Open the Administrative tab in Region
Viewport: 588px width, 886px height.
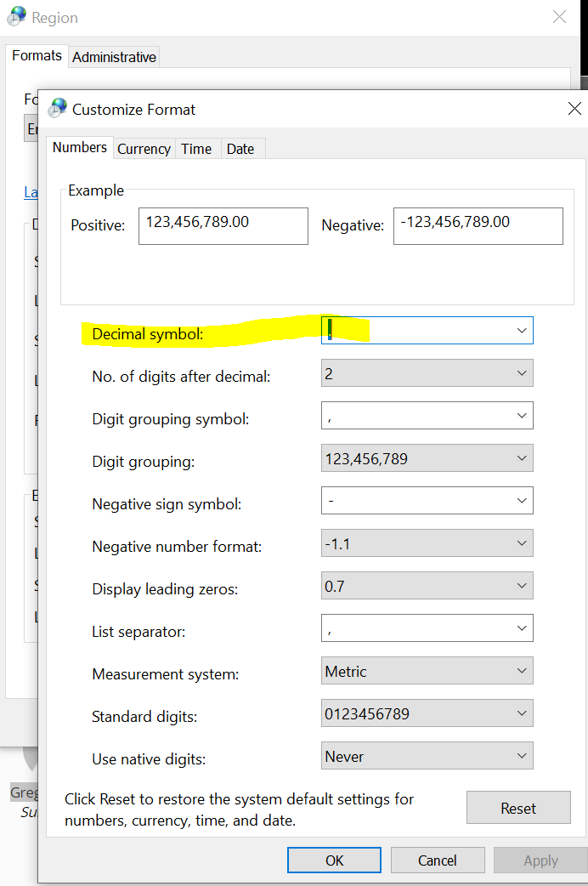coord(114,57)
